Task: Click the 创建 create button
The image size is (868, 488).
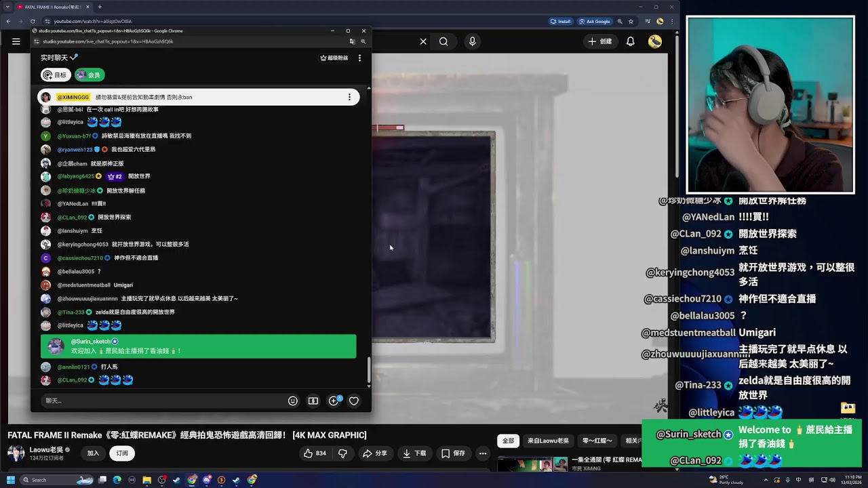Action: coord(600,41)
